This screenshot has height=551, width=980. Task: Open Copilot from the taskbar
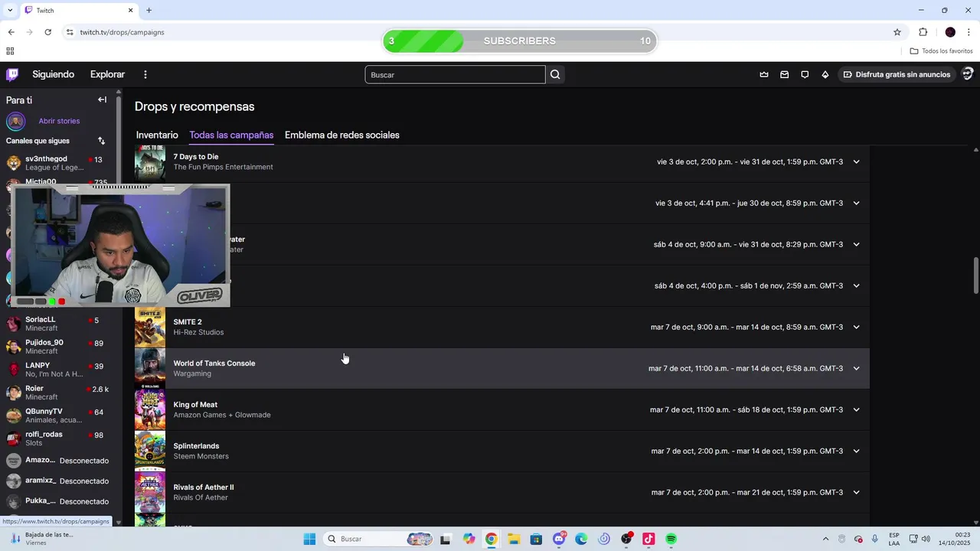[x=469, y=539]
